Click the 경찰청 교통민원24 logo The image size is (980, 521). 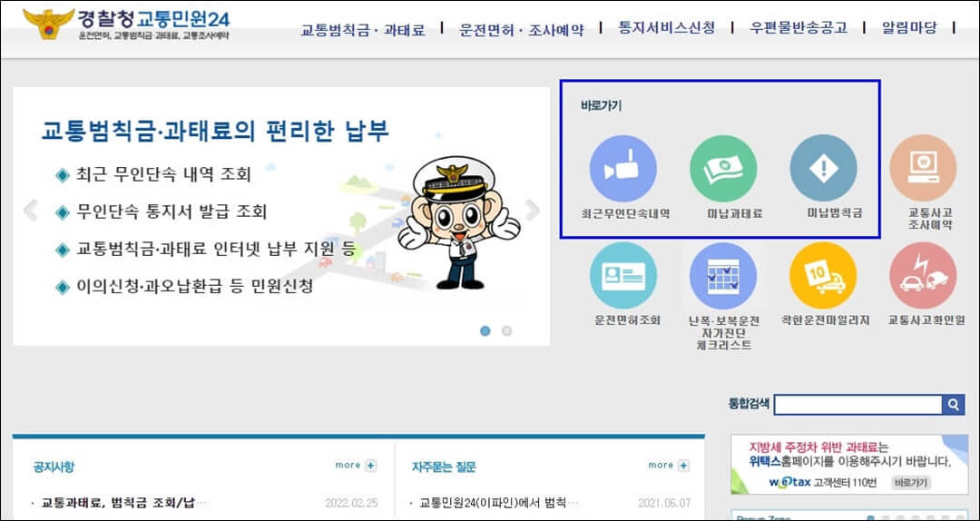[x=127, y=25]
